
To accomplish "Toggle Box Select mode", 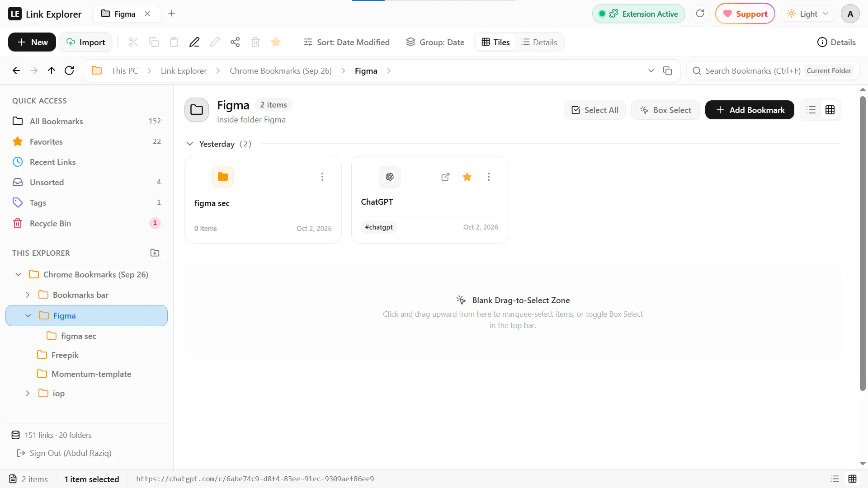I will point(665,110).
